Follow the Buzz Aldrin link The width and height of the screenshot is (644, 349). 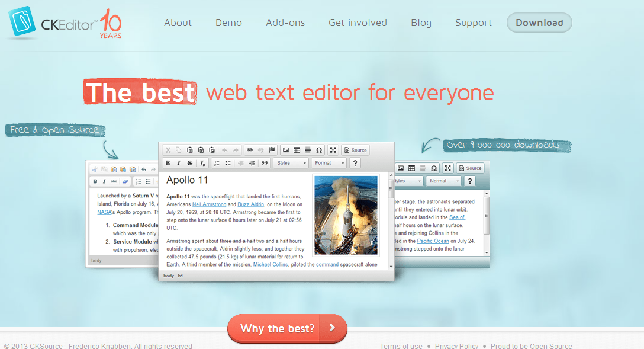pos(251,204)
